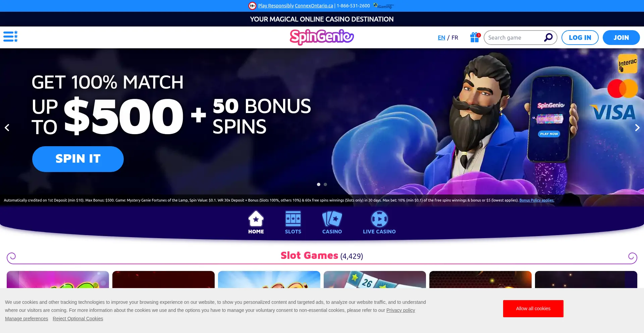The image size is (644, 333).
Task: Open the Bonus Policy applies link
Action: coord(537,200)
